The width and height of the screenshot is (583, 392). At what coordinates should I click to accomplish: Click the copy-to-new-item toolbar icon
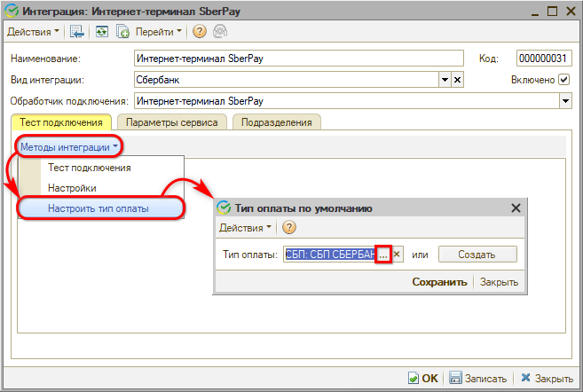point(122,32)
